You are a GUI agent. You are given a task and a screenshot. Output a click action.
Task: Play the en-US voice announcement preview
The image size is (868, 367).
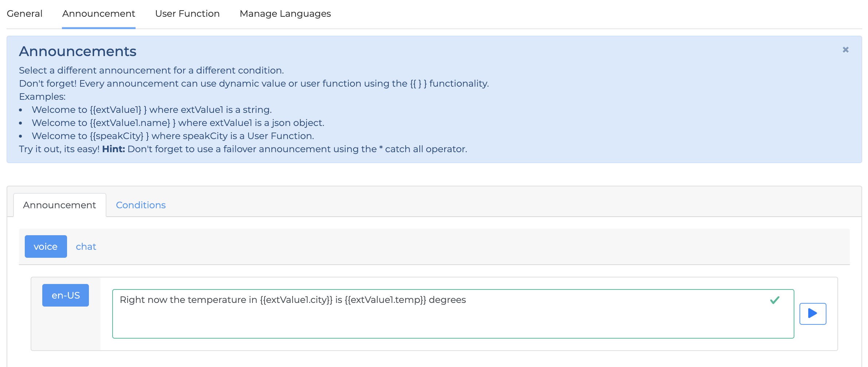813,313
